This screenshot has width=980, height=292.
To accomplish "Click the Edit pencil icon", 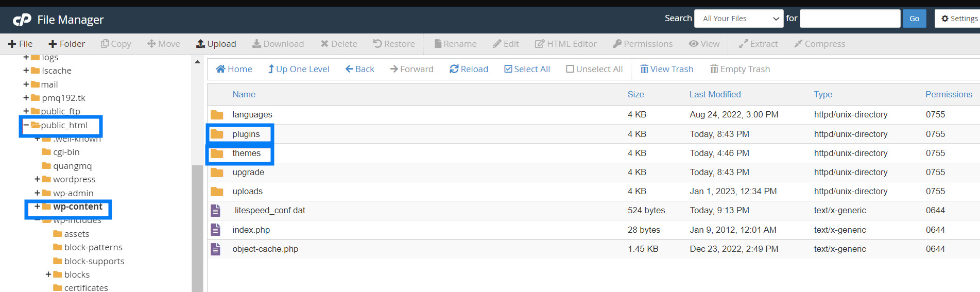I will [x=497, y=44].
